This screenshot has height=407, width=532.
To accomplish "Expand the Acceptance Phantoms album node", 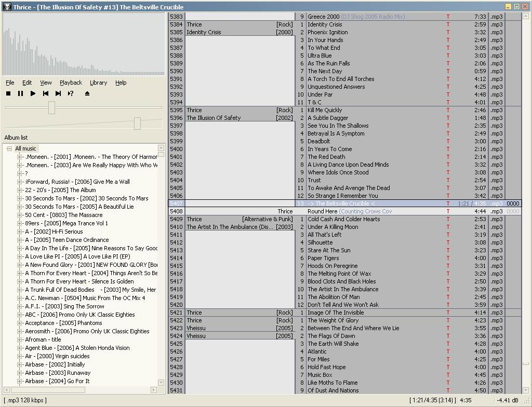I will (x=20, y=323).
